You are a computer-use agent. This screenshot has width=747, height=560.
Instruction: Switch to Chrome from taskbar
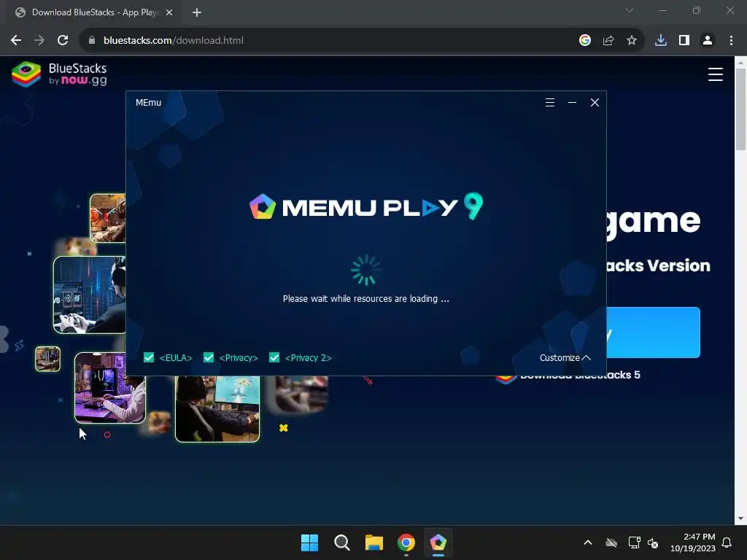tap(406, 542)
